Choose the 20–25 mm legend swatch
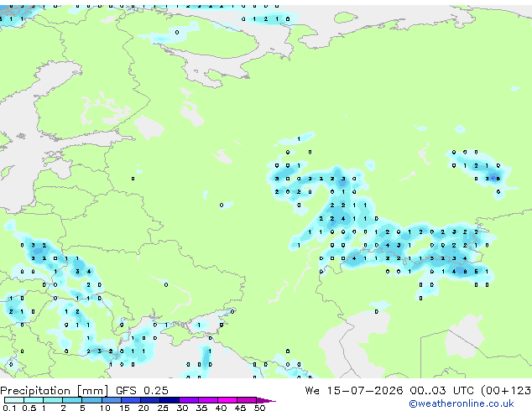 pos(149,400)
